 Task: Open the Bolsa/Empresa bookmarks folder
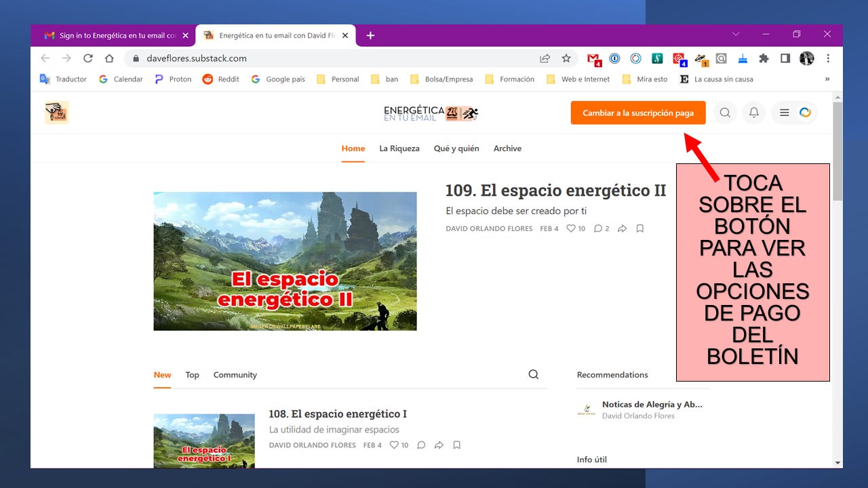(x=441, y=79)
